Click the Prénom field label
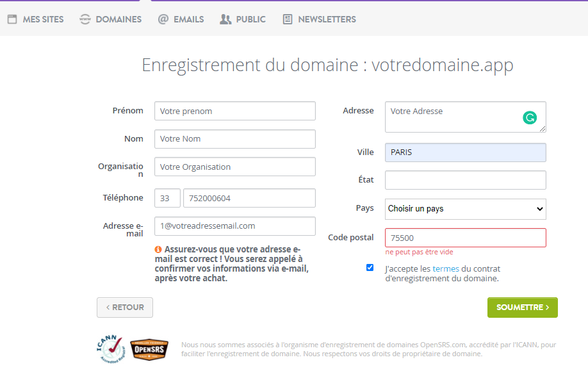Screen dimensions: 588x378 (x=128, y=111)
